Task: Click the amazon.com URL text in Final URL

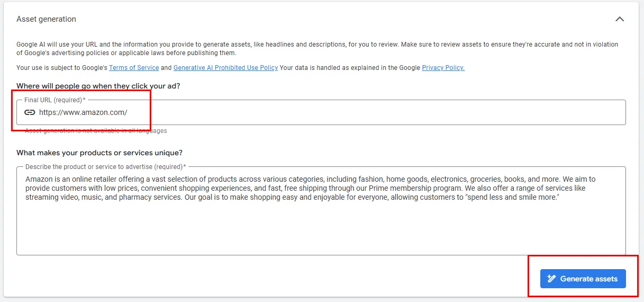Action: pos(83,112)
